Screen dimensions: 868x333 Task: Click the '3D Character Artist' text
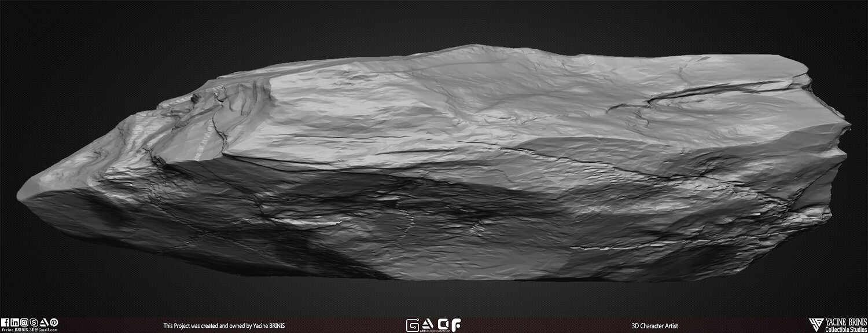(655, 326)
